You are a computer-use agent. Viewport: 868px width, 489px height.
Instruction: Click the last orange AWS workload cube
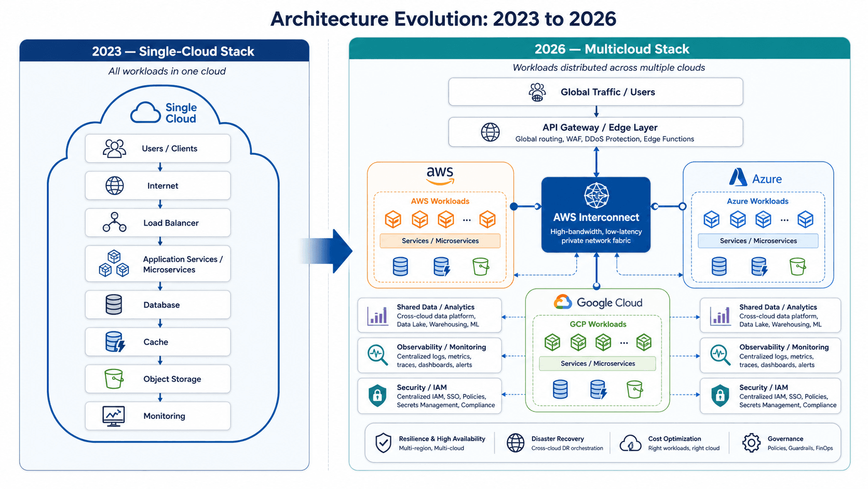click(x=487, y=219)
